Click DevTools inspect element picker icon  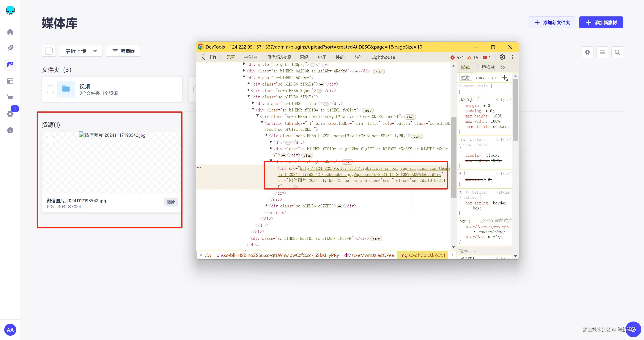pos(202,57)
